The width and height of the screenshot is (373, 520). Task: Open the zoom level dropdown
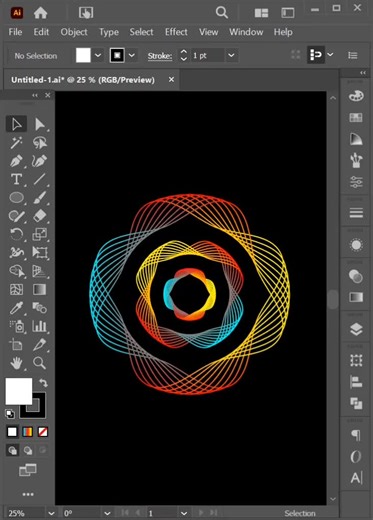pyautogui.click(x=51, y=513)
